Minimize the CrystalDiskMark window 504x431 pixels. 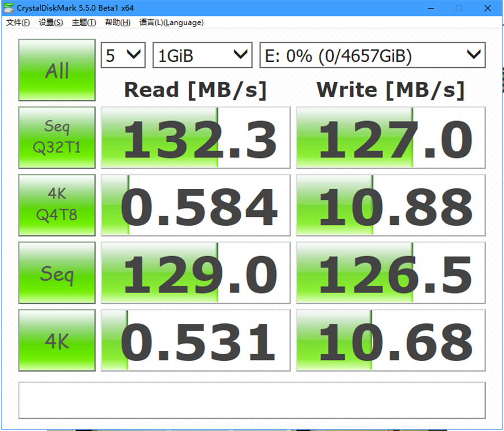pos(432,8)
